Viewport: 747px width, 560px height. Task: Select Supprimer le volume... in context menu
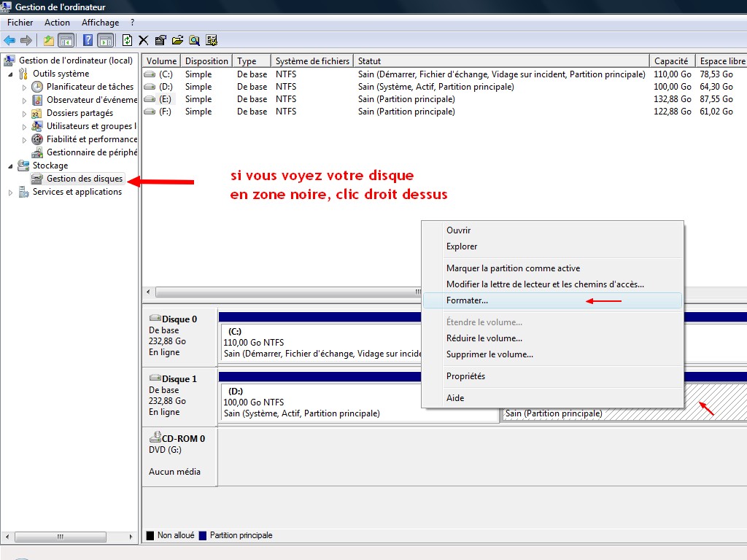pyautogui.click(x=489, y=354)
